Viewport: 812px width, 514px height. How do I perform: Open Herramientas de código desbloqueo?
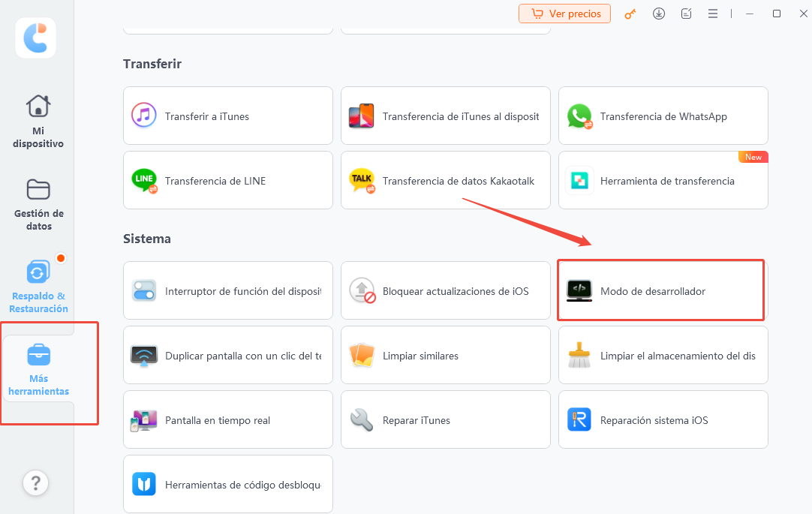(x=228, y=484)
